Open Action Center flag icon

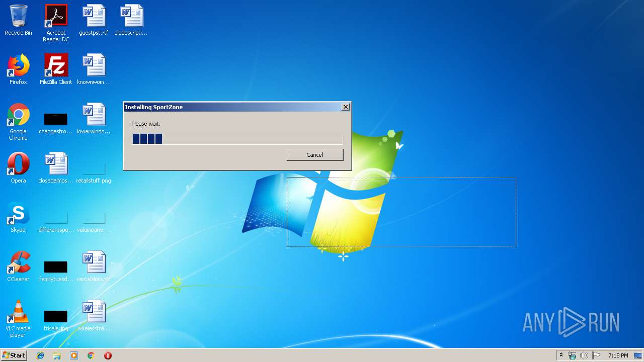[596, 355]
